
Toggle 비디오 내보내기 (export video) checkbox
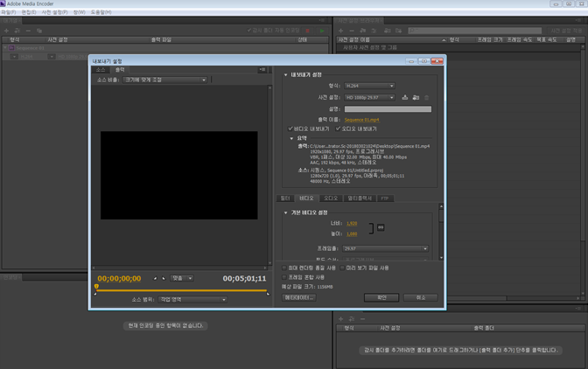(290, 129)
